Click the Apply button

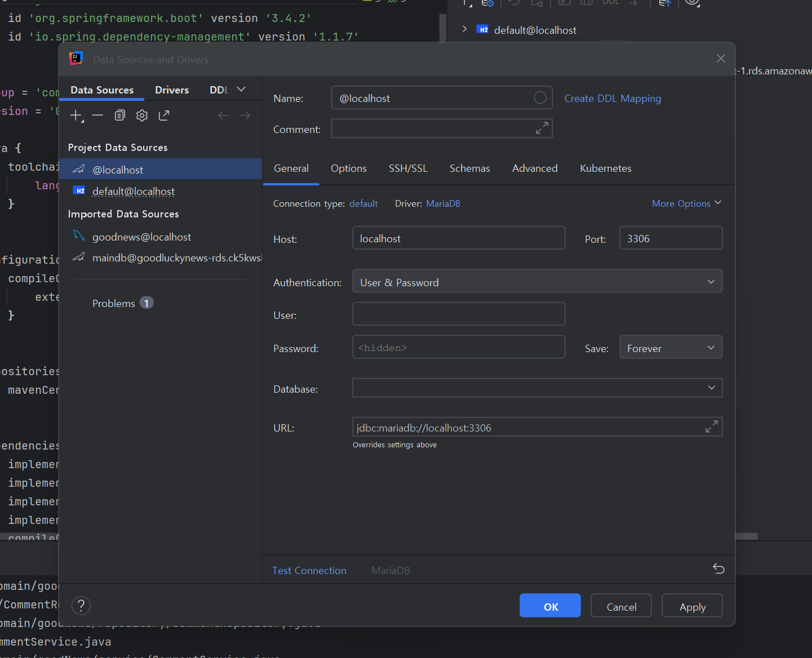(692, 606)
